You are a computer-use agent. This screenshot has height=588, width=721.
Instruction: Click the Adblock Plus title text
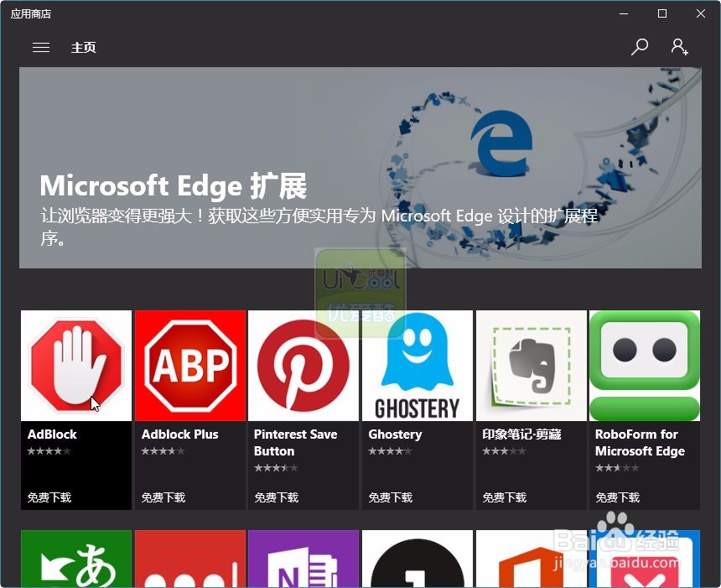[x=179, y=434]
